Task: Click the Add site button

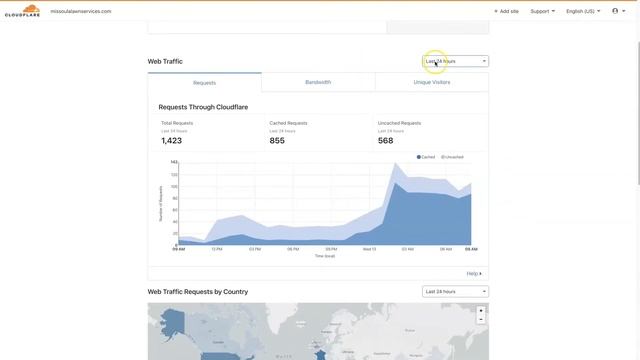Action: [x=506, y=11]
